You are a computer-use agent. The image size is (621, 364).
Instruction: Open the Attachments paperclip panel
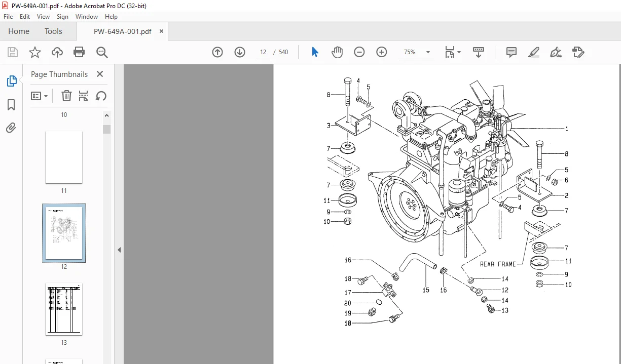coord(11,128)
